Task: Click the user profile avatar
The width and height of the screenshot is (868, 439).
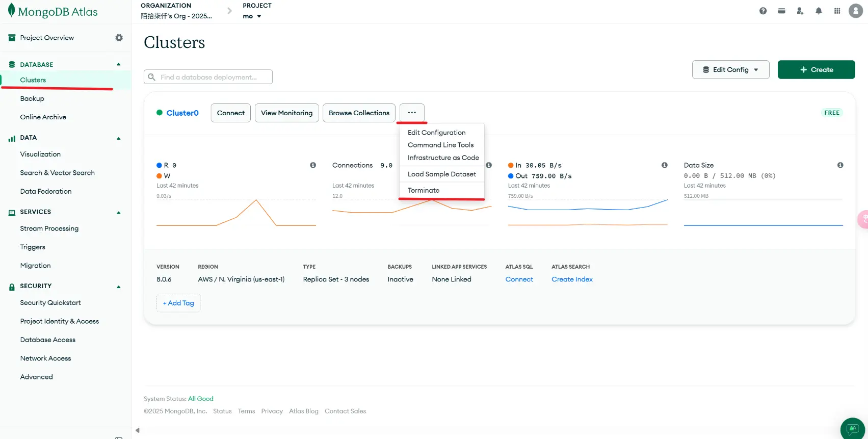Action: coord(855,11)
